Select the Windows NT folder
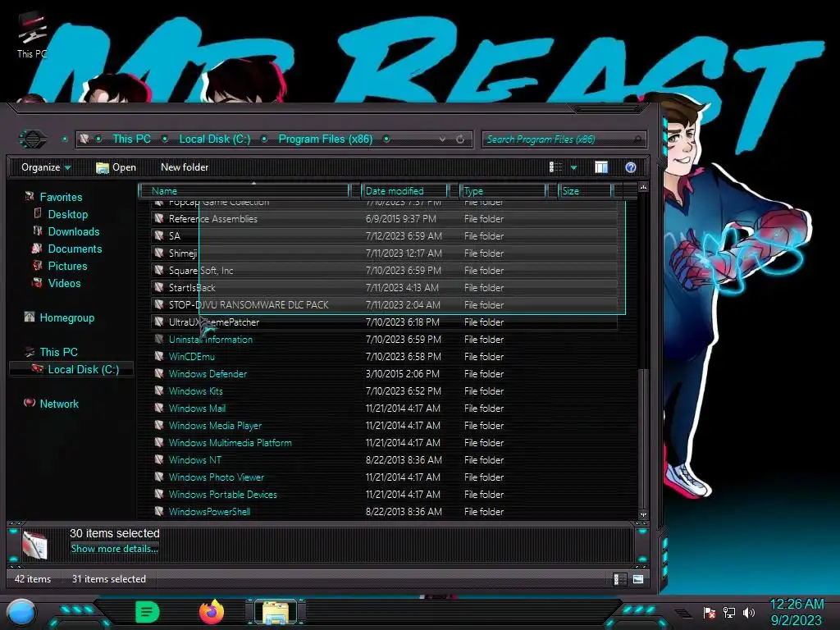The width and height of the screenshot is (840, 630). pyautogui.click(x=384, y=459)
